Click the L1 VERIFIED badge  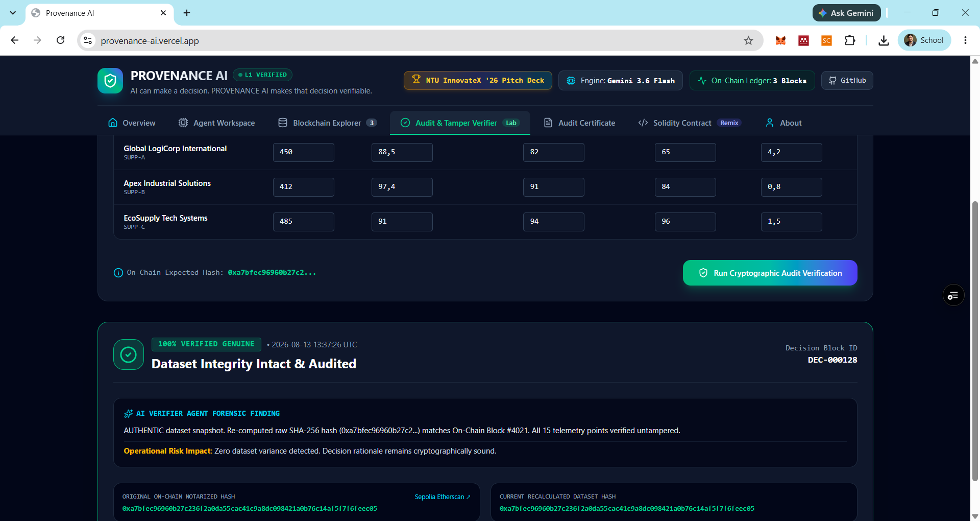262,75
